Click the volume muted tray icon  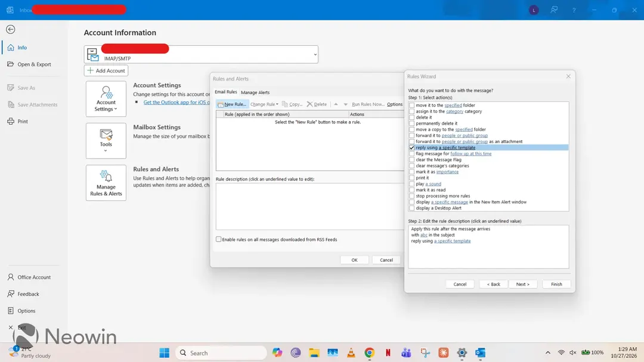[x=573, y=352]
